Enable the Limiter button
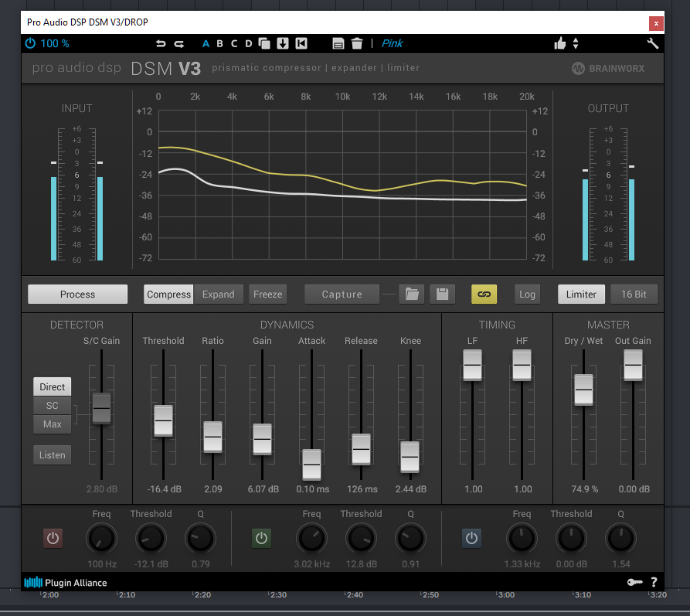The height and width of the screenshot is (616, 690). pyautogui.click(x=581, y=294)
